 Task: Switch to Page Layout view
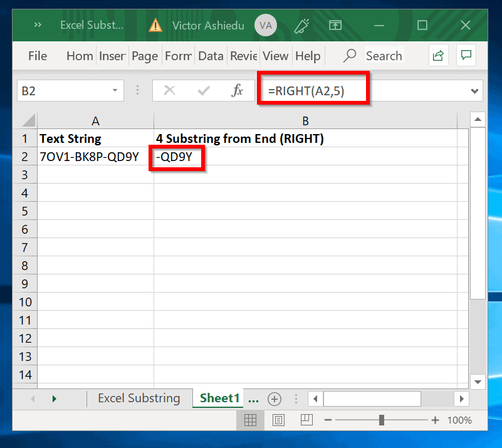pyautogui.click(x=278, y=420)
